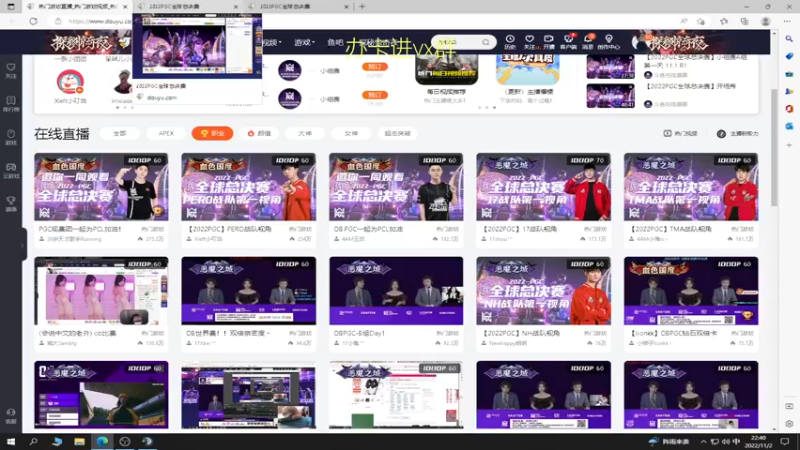Open the TMA战队视角 stream thumbnail
This screenshot has width=800, height=450.
(691, 187)
